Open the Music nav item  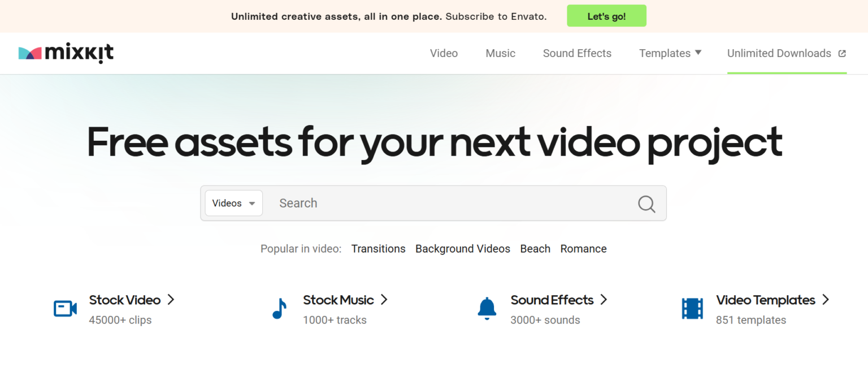coord(500,53)
